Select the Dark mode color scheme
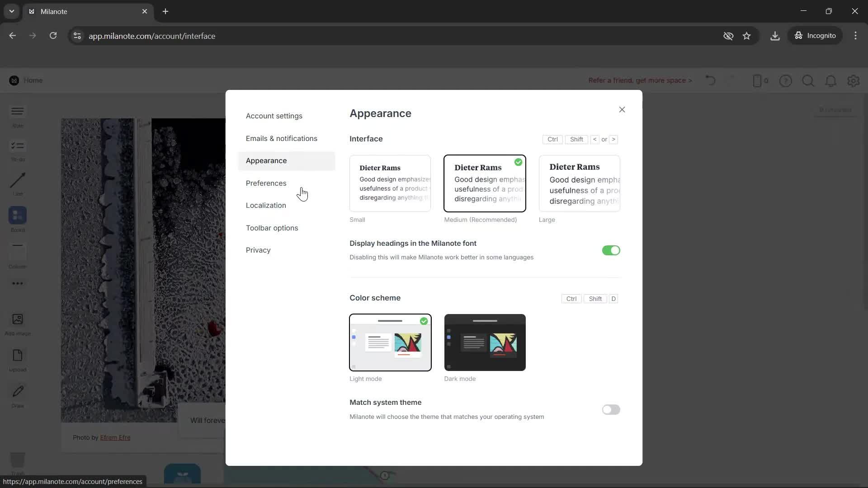Viewport: 868px width, 488px height. click(485, 343)
